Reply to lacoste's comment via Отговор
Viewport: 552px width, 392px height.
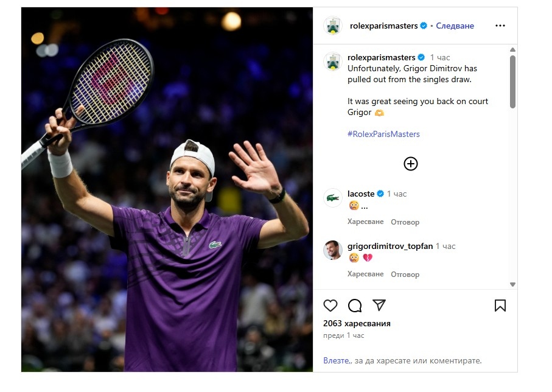pyautogui.click(x=405, y=222)
